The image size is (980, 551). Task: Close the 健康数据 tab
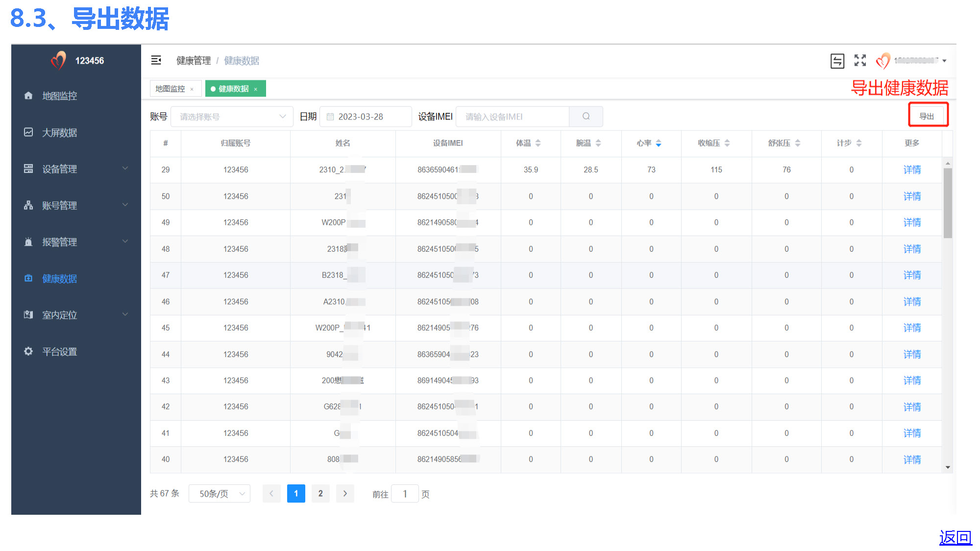coord(256,89)
